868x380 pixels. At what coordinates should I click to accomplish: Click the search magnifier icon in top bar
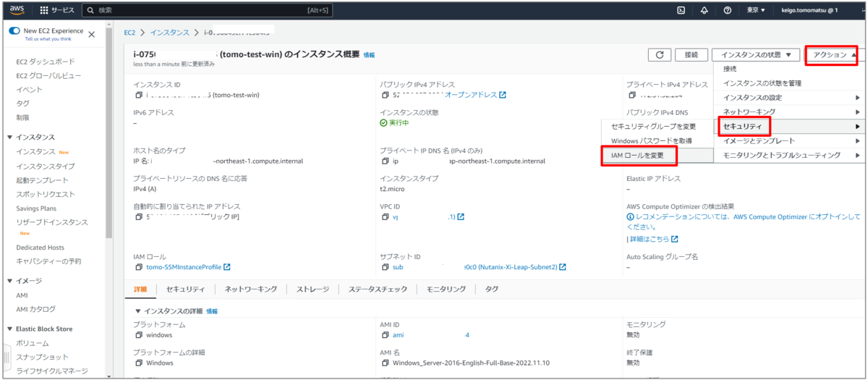click(89, 11)
